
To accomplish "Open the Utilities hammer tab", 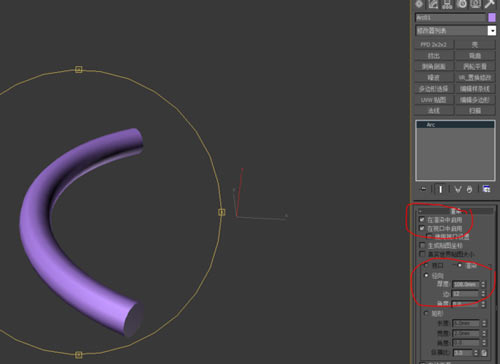I will point(490,4).
